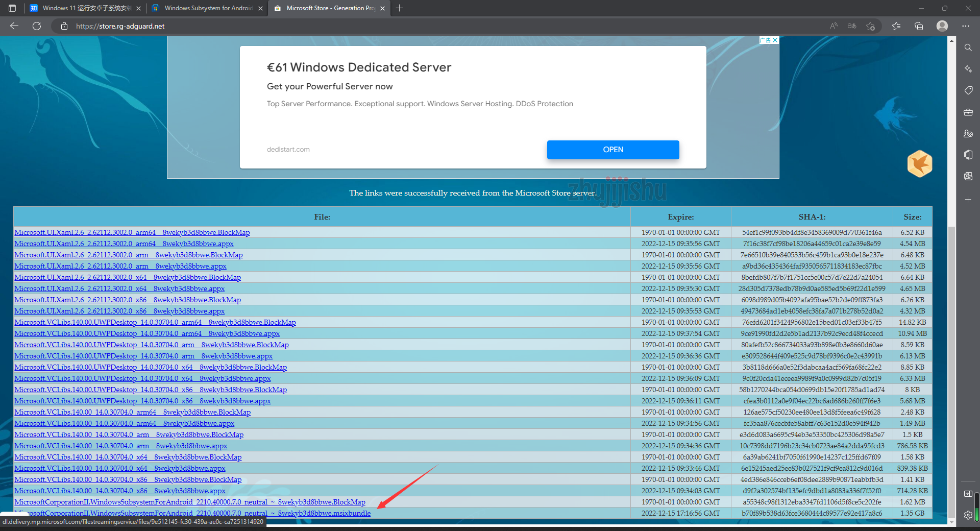
Task: Open the user profile avatar
Action: (942, 26)
